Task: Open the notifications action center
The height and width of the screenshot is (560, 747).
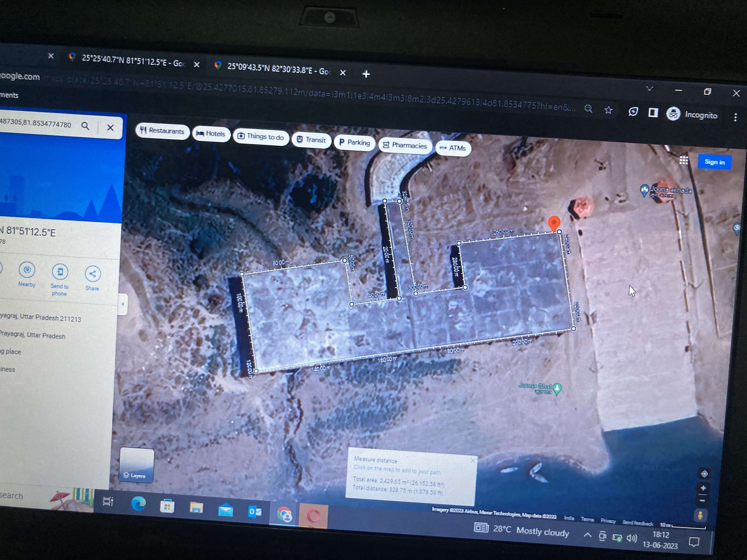Action: tap(694, 542)
